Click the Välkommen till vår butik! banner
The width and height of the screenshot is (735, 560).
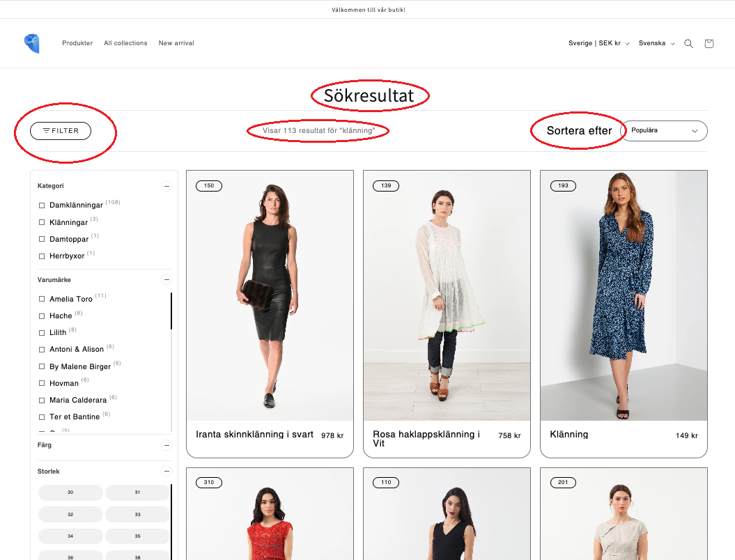(x=369, y=10)
